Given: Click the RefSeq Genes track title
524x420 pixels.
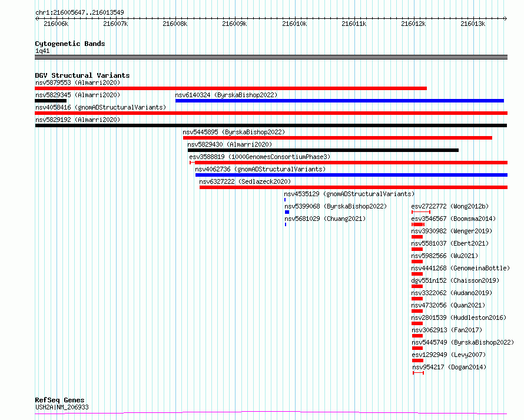Looking at the screenshot, I should [59, 401].
